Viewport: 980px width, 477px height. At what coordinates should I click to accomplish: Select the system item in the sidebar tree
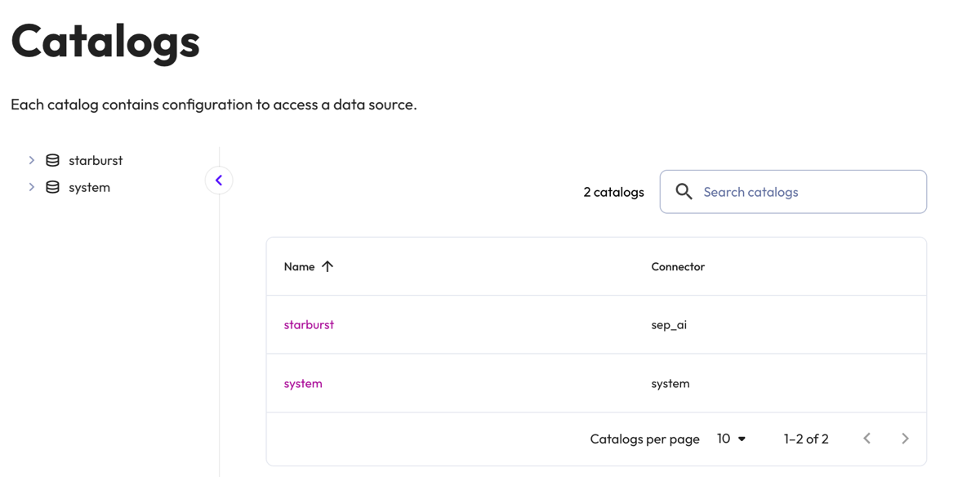coord(90,187)
